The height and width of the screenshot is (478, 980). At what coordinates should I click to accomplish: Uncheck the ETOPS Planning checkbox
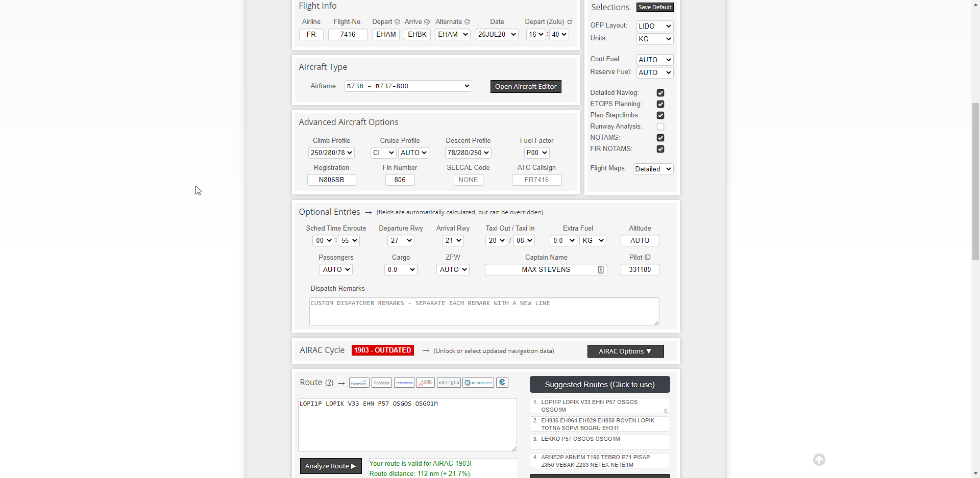pos(660,104)
